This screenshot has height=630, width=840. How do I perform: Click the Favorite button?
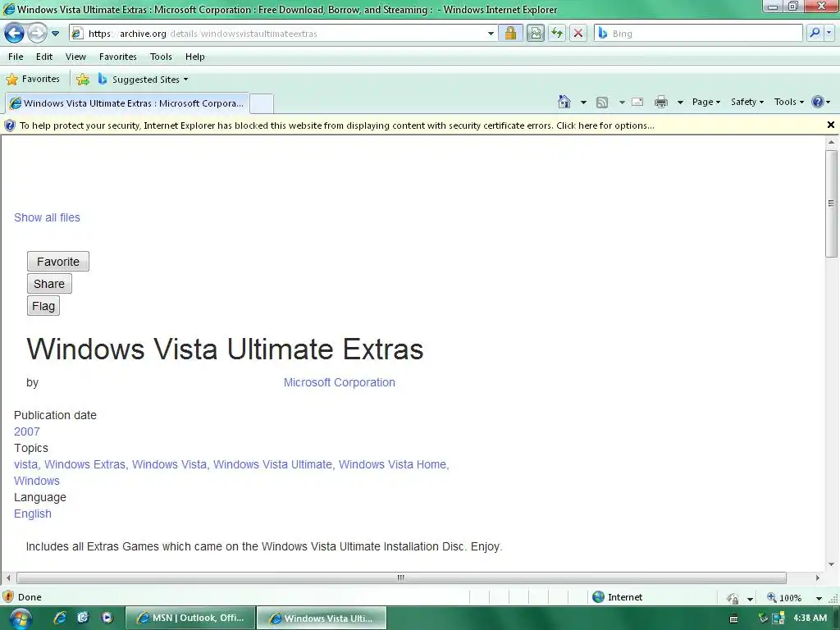[58, 262]
